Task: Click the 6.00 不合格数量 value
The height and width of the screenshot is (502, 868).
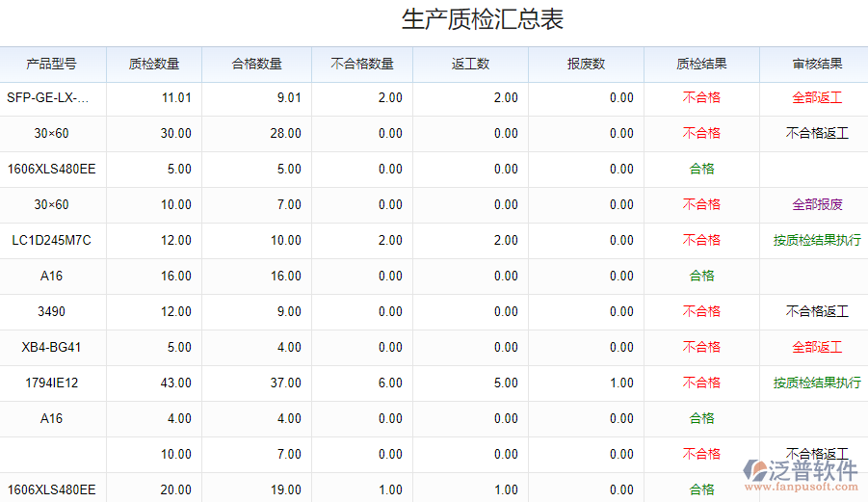Action: pyautogui.click(x=390, y=383)
